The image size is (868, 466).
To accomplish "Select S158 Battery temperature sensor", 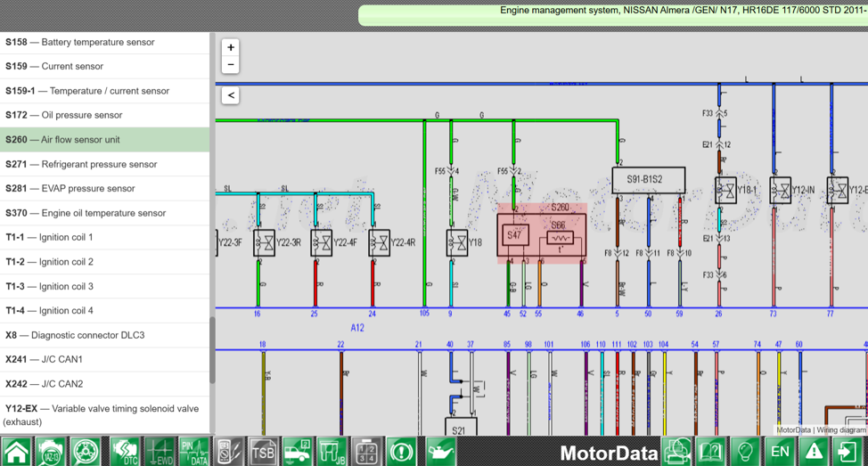I will [x=104, y=42].
